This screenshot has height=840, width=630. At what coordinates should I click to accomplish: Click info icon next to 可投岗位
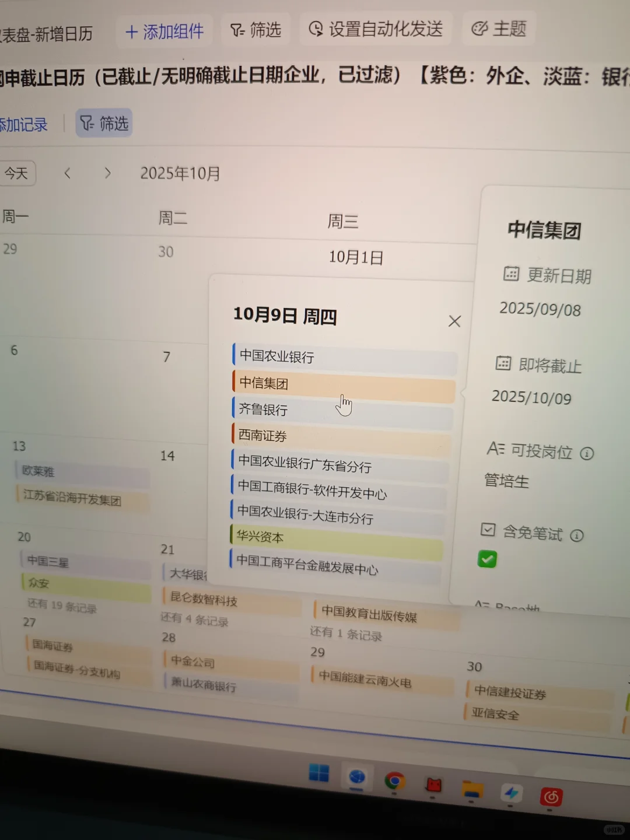tap(587, 453)
